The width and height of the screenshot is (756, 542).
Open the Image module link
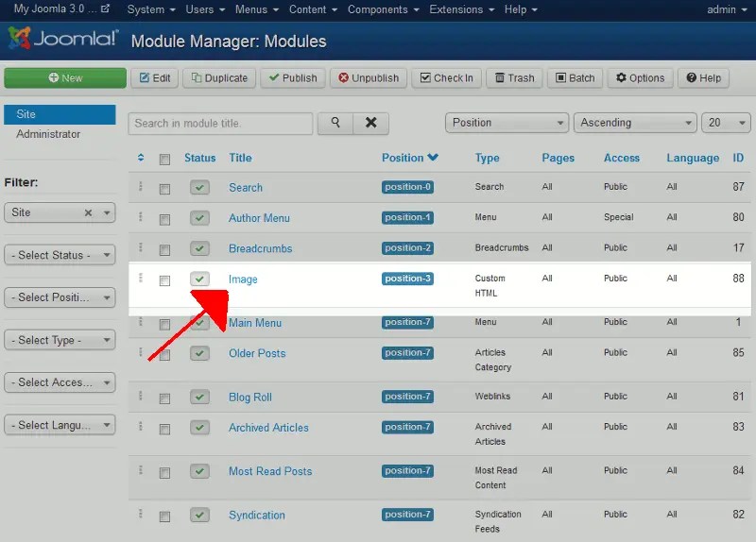(243, 279)
